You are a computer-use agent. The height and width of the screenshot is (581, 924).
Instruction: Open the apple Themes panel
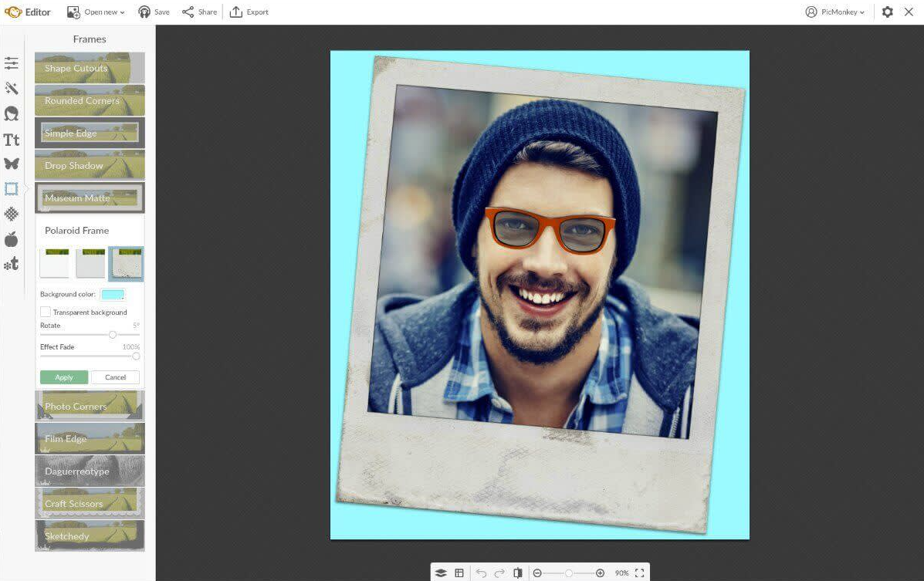(12, 239)
